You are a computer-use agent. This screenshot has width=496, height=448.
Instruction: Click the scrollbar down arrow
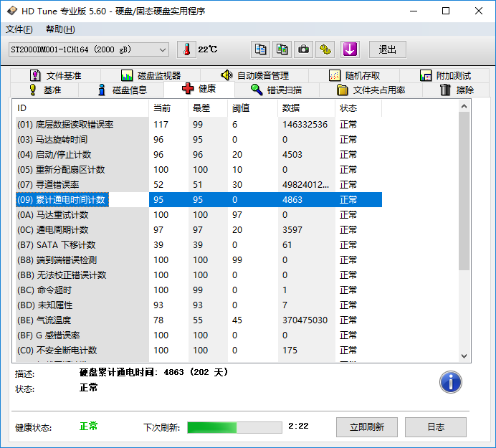[464, 356]
